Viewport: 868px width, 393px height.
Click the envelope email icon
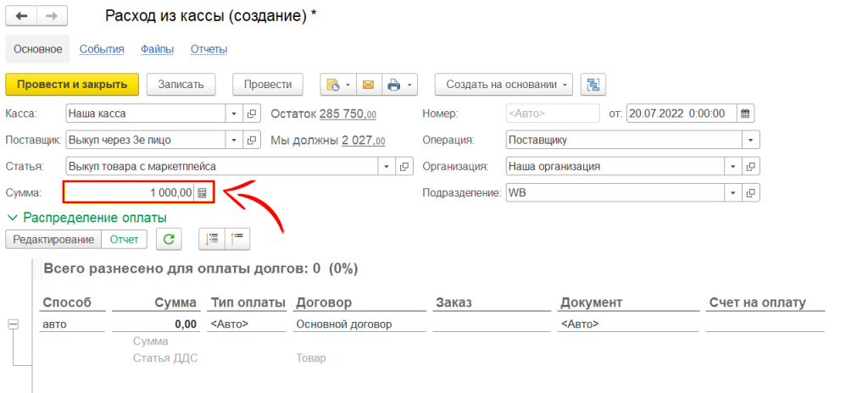(368, 85)
